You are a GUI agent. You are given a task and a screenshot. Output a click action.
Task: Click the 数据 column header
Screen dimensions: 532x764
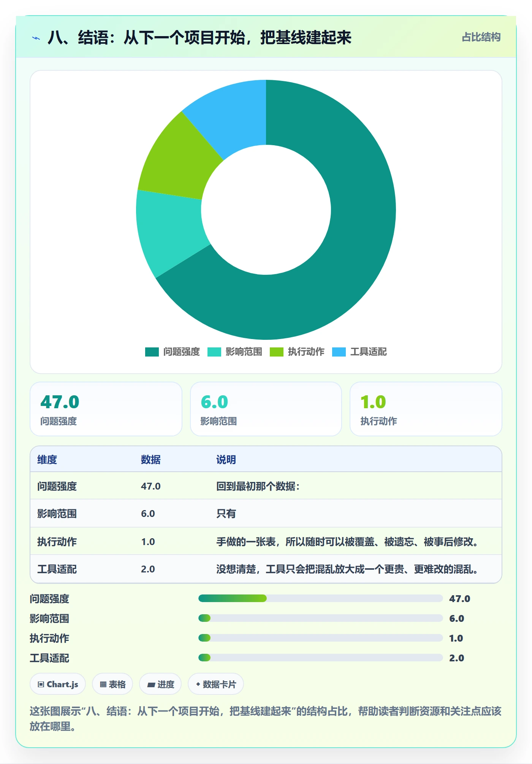click(151, 460)
